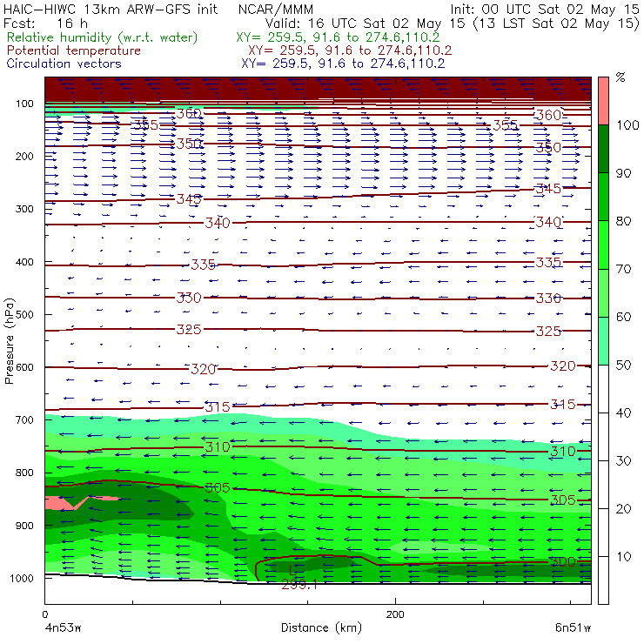Click the left '305' contour label

(218, 487)
